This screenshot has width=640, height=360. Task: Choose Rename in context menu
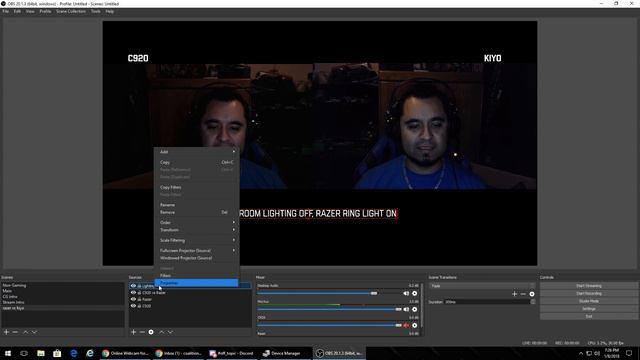point(196,205)
